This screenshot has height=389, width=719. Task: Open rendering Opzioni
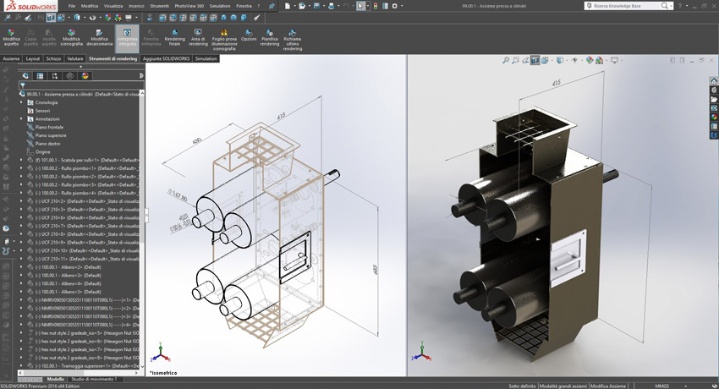click(249, 36)
